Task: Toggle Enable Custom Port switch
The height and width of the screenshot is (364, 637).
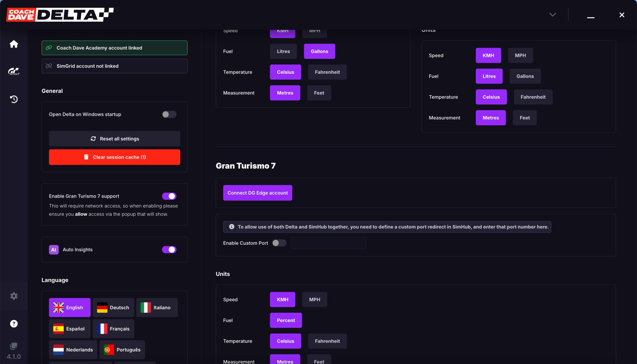Action: click(279, 243)
